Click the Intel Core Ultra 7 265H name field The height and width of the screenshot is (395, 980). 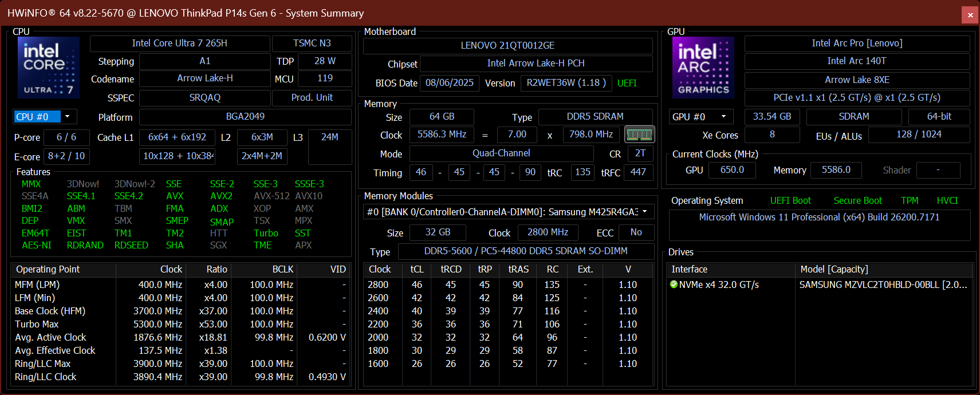[x=179, y=44]
